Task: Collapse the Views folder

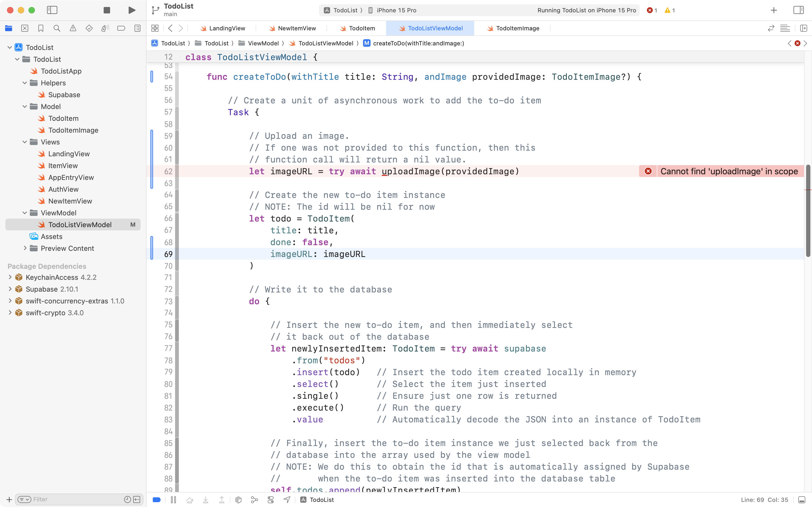Action: coord(24,142)
